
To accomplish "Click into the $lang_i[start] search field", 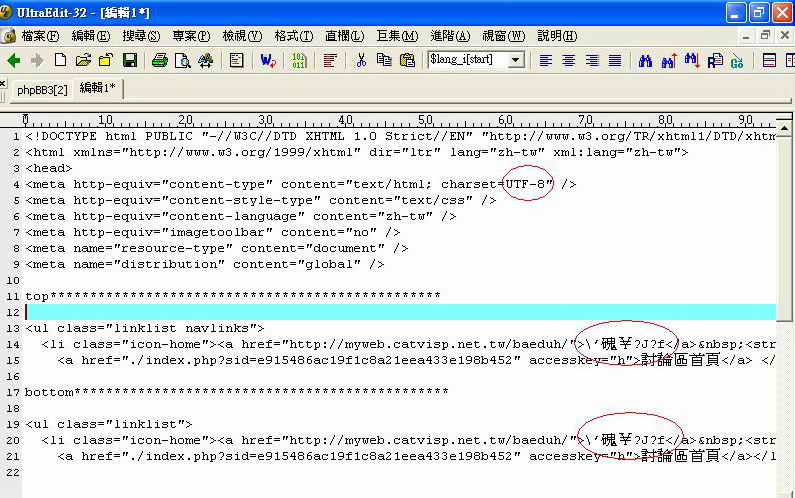I will pyautogui.click(x=468, y=60).
